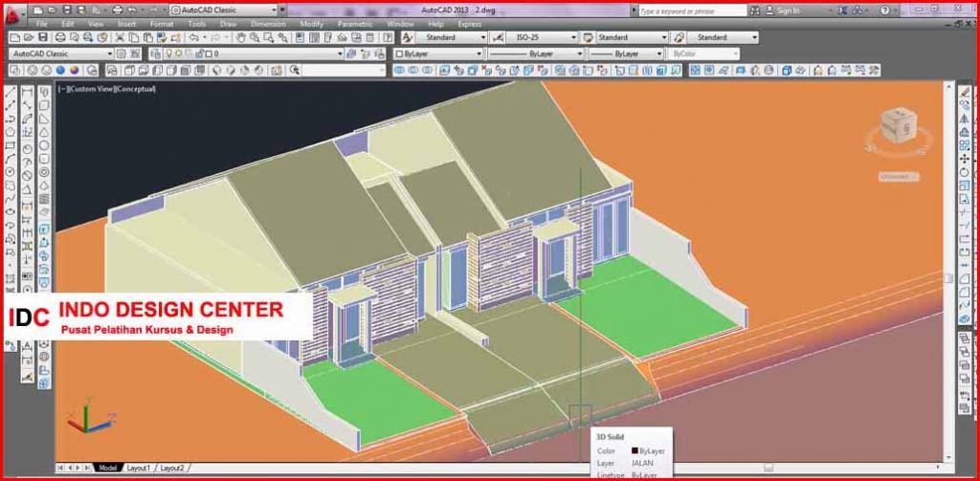Click the Save icon in standard toolbar
980x481 pixels.
[43, 37]
